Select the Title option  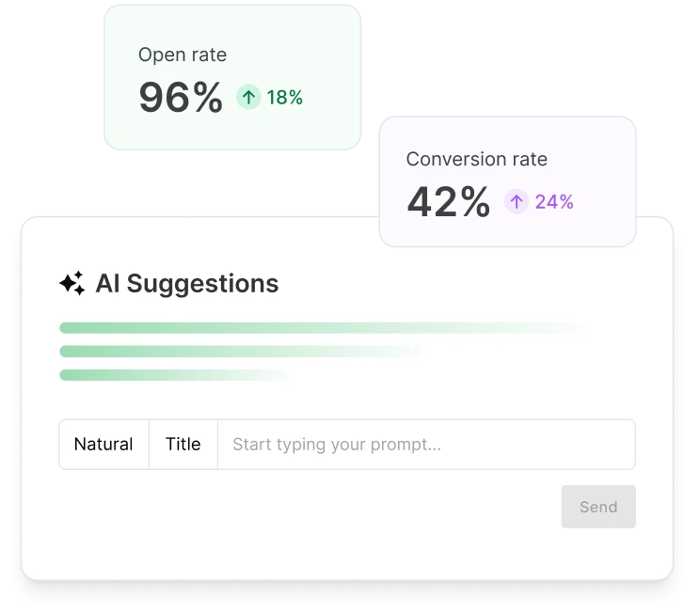tap(183, 445)
